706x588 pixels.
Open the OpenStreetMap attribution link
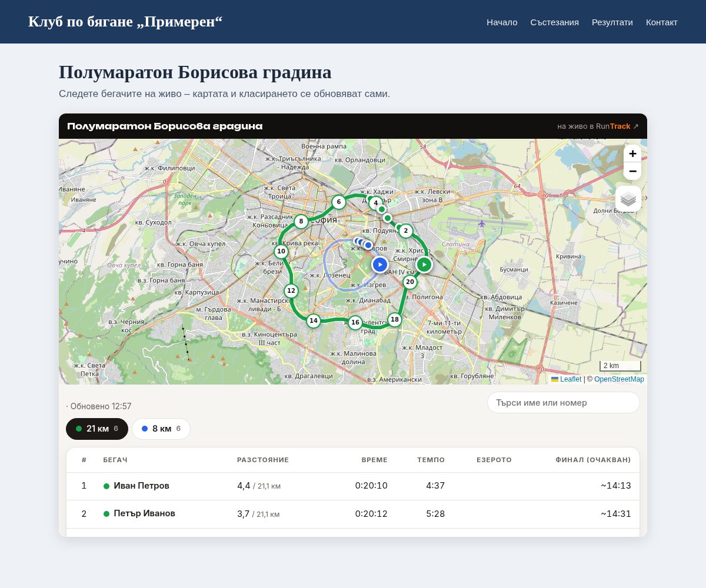tap(619, 379)
